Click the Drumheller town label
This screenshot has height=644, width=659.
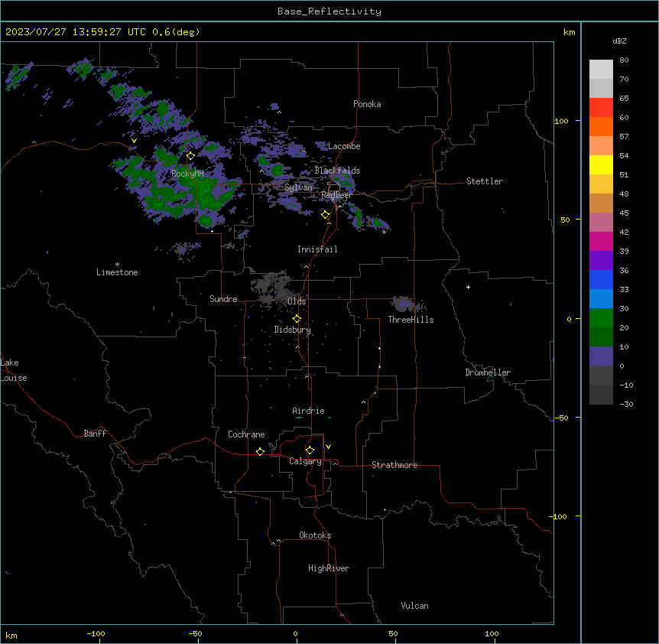[x=488, y=372]
